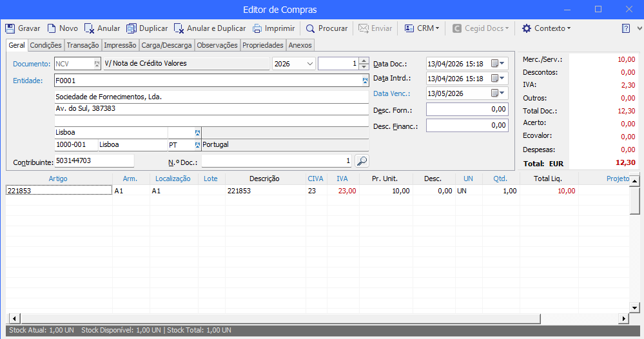This screenshot has width=644, height=339.
Task: Click magnifier button beside N.º Doc. field
Action: (x=362, y=160)
